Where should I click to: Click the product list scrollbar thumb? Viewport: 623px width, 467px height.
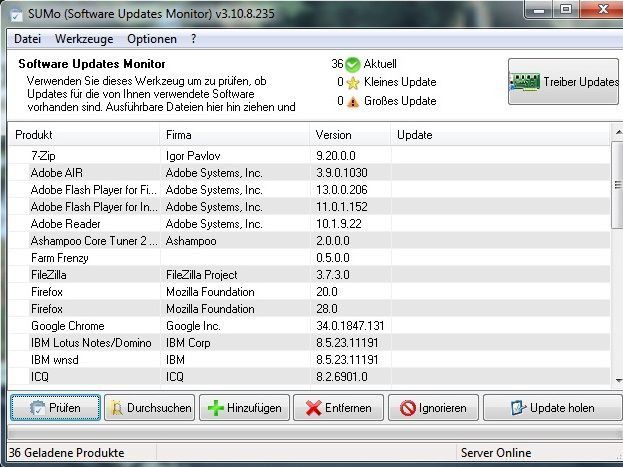[x=618, y=184]
